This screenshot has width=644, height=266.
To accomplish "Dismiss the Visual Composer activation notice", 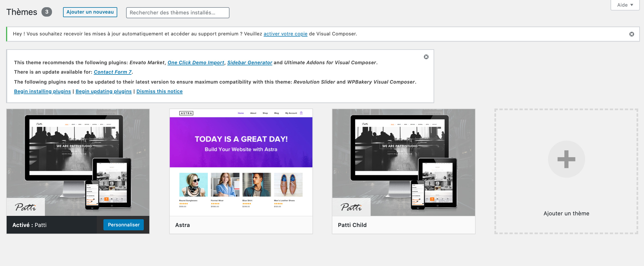I will click(632, 34).
